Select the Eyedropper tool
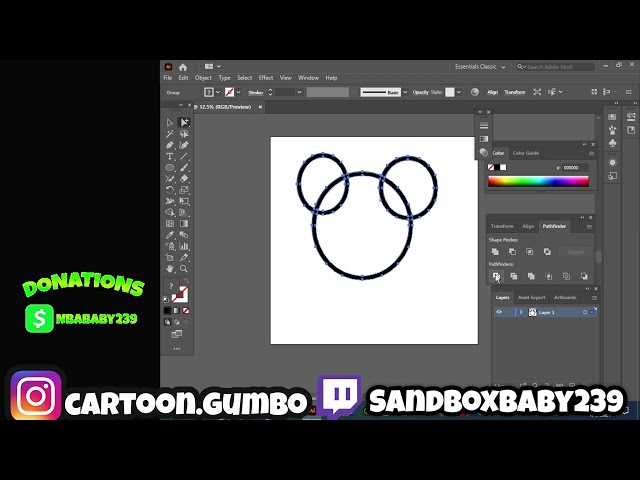 (170, 235)
